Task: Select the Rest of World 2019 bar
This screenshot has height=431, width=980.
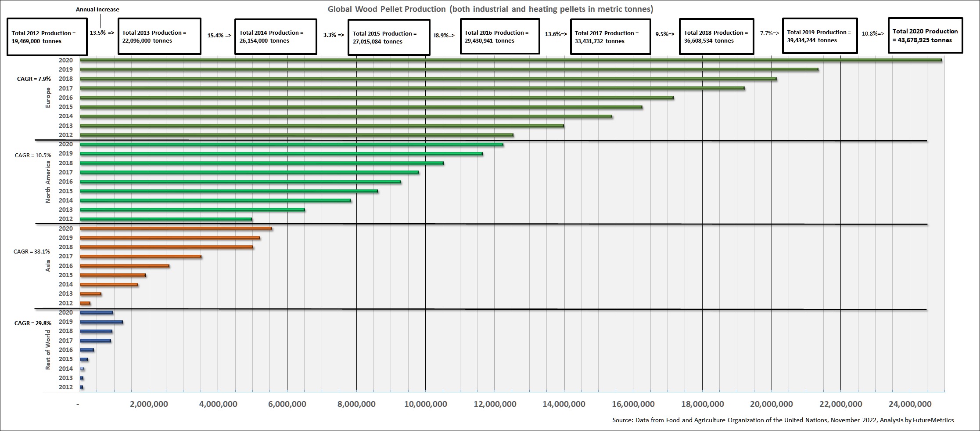Action: tap(101, 322)
